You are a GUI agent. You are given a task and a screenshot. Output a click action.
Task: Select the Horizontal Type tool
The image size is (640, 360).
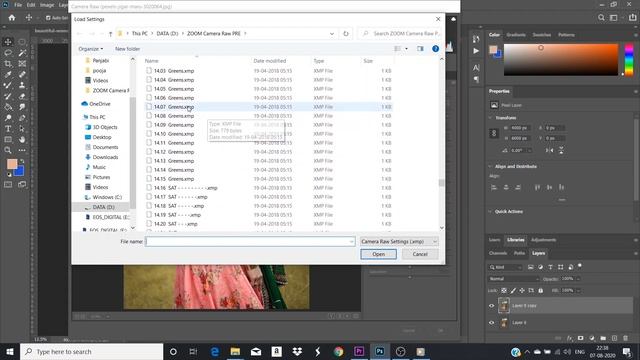coord(8,129)
